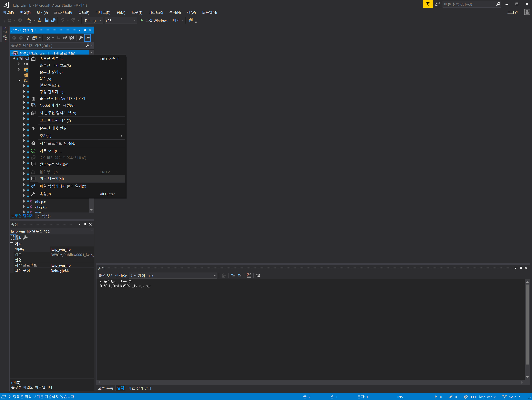
Task: Open the 빌드(B) menu in menu bar
Action: click(x=84, y=13)
